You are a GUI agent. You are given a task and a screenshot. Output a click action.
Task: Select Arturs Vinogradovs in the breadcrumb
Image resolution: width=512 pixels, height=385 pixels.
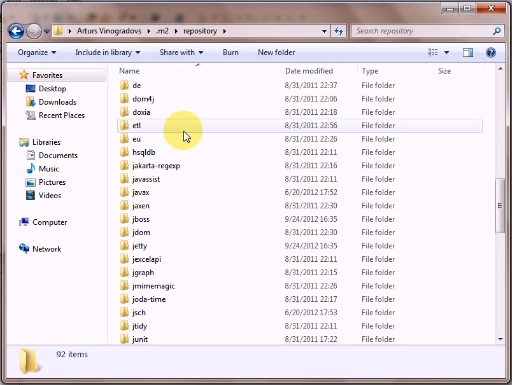coord(109,31)
